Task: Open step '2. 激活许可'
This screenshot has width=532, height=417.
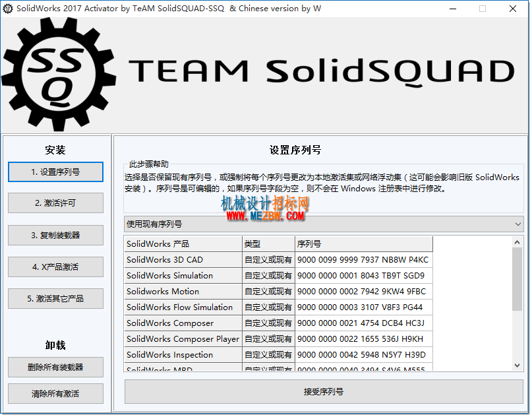Action: tap(55, 203)
